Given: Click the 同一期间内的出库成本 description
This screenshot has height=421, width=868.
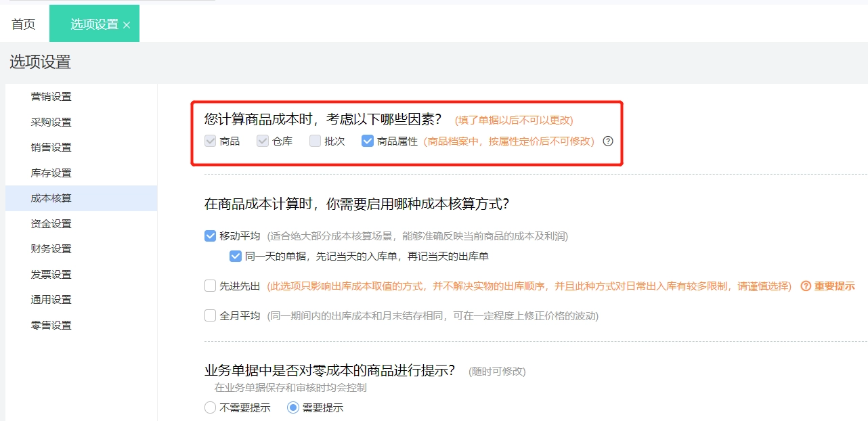Looking at the screenshot, I should coord(432,315).
